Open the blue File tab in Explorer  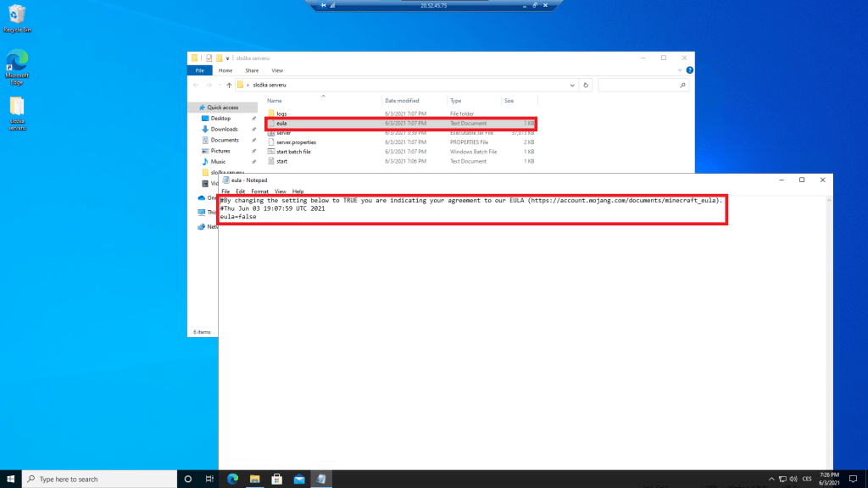tap(198, 70)
